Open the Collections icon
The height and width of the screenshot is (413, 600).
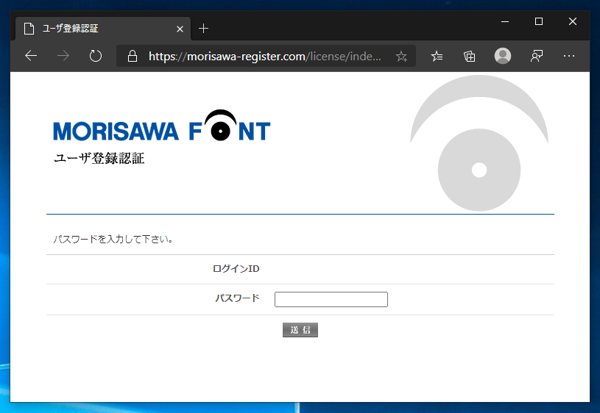(x=470, y=56)
